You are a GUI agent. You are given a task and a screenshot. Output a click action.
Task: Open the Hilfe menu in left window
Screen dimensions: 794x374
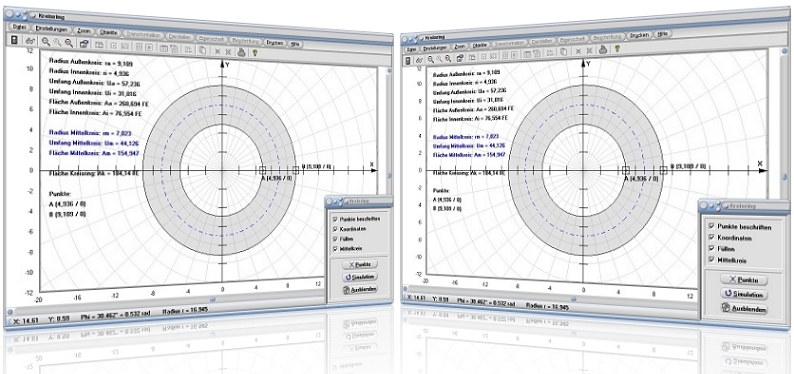click(295, 45)
